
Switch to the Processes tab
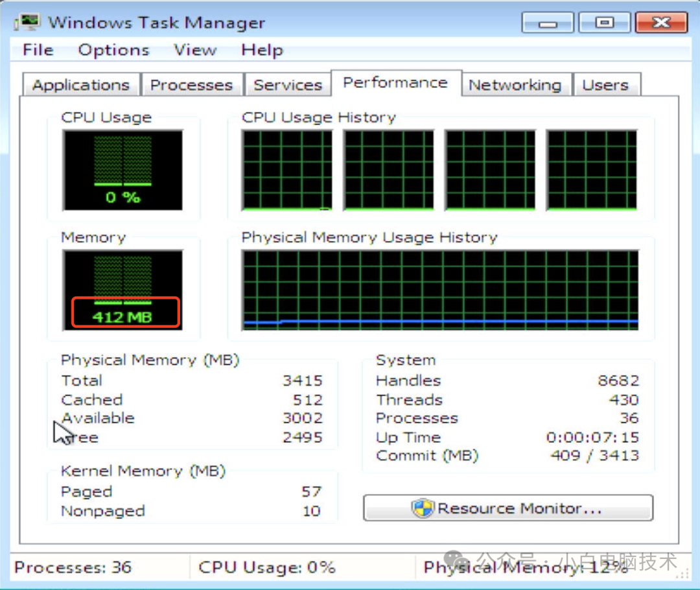(191, 84)
